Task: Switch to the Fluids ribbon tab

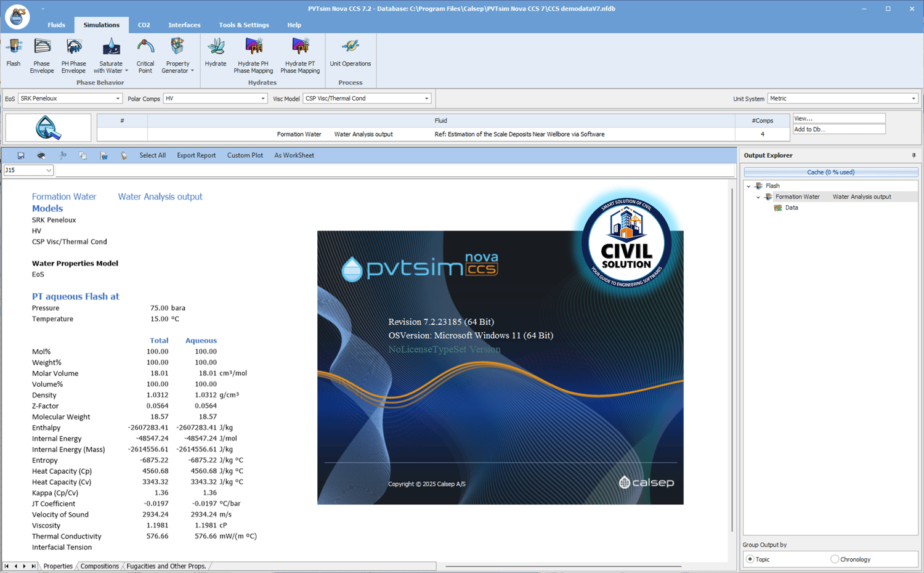Action: (56, 25)
